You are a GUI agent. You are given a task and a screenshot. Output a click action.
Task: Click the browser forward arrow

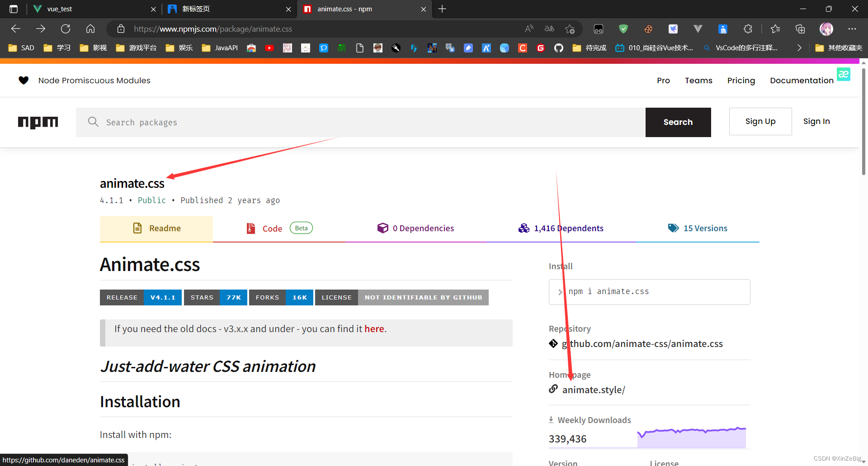click(x=41, y=29)
